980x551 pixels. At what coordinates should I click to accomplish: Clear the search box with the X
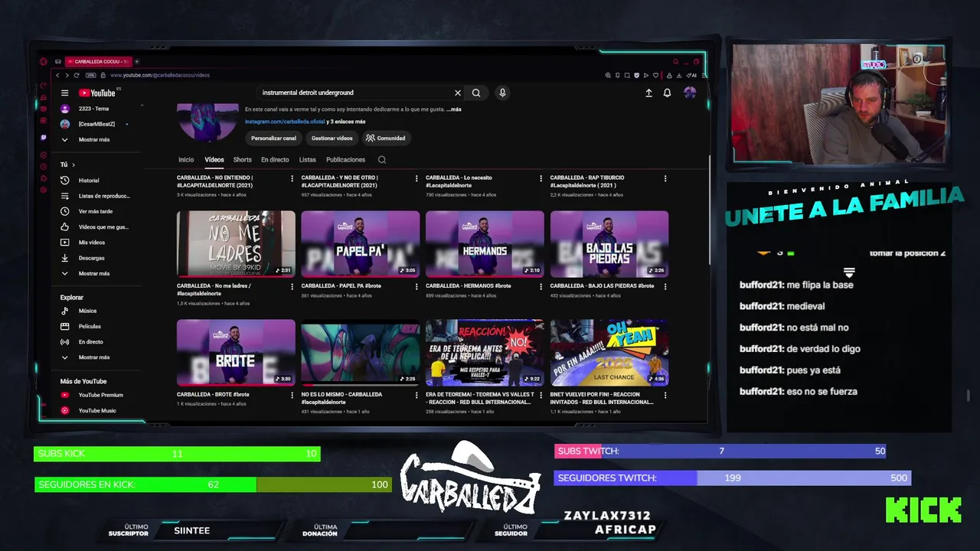tap(458, 93)
